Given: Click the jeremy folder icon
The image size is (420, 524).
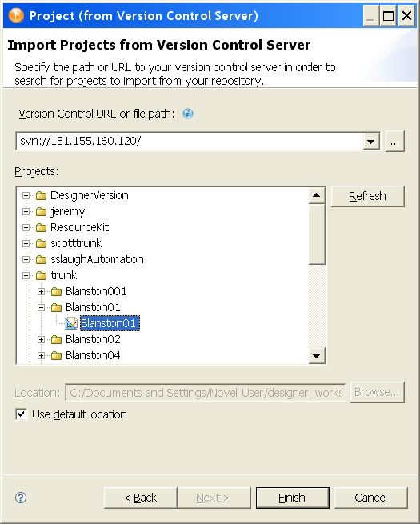Looking at the screenshot, I should point(41,211).
